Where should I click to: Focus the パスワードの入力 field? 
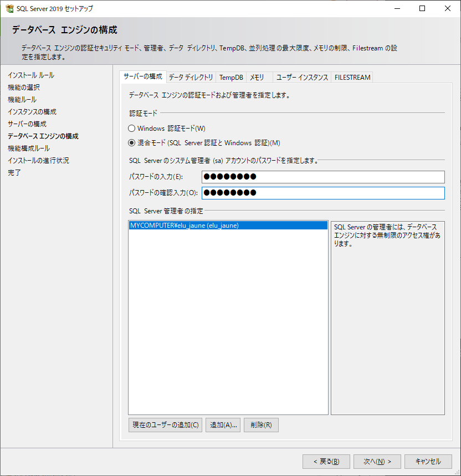tap(323, 177)
